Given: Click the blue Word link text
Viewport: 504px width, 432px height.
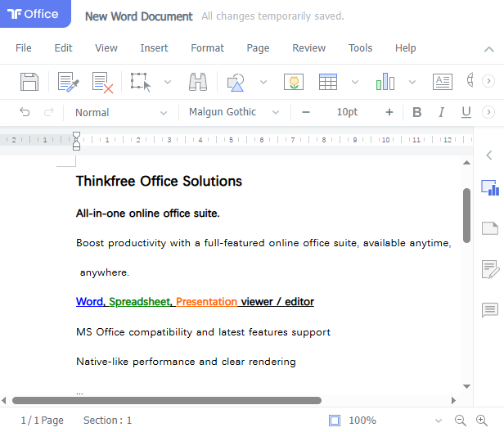Looking at the screenshot, I should pos(89,301).
